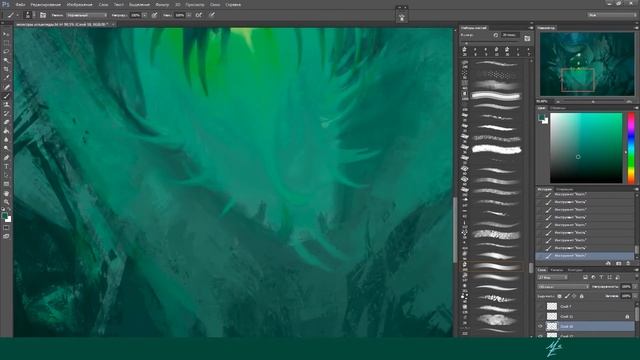The height and width of the screenshot is (360, 640).
Task: Select the Eyedropper tool
Action: pos(6,78)
